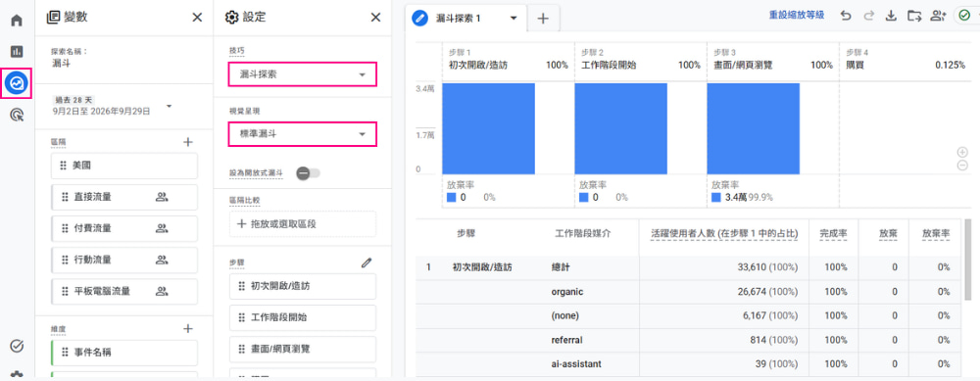Viewport: 980px width, 381px height.
Task: Select the 初次開啟/造訪 step chip
Action: coord(303,286)
